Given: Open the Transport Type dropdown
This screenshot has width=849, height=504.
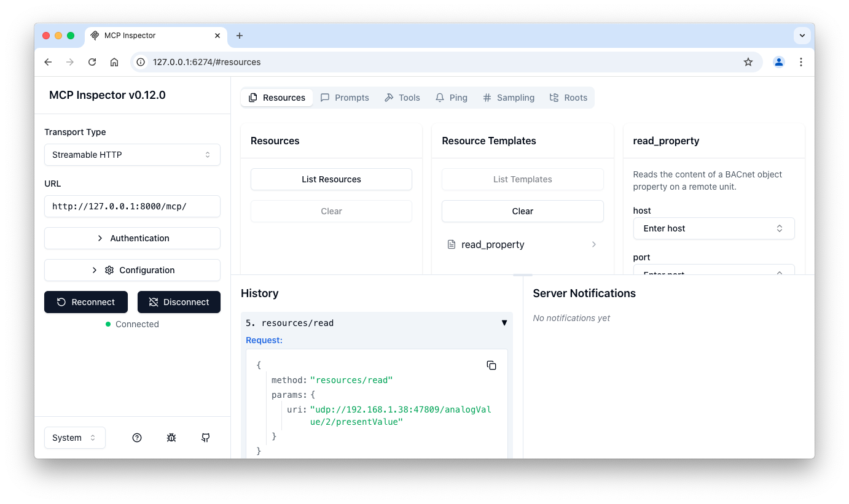Looking at the screenshot, I should click(132, 155).
